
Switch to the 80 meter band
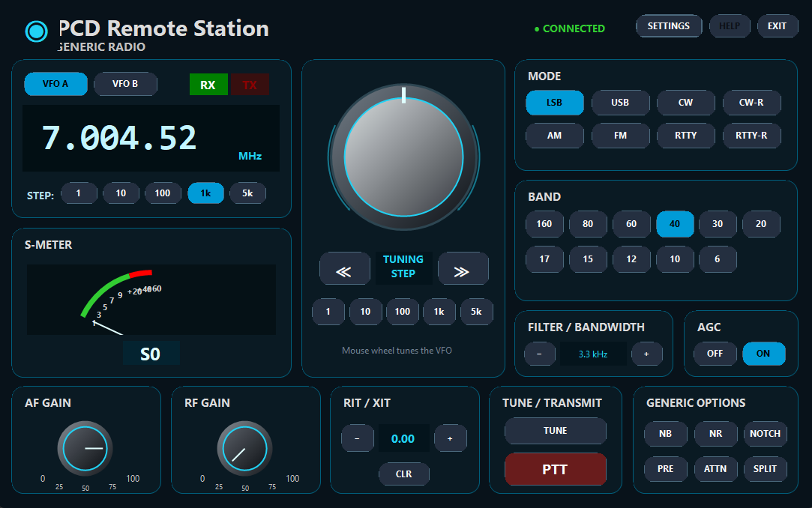point(588,224)
